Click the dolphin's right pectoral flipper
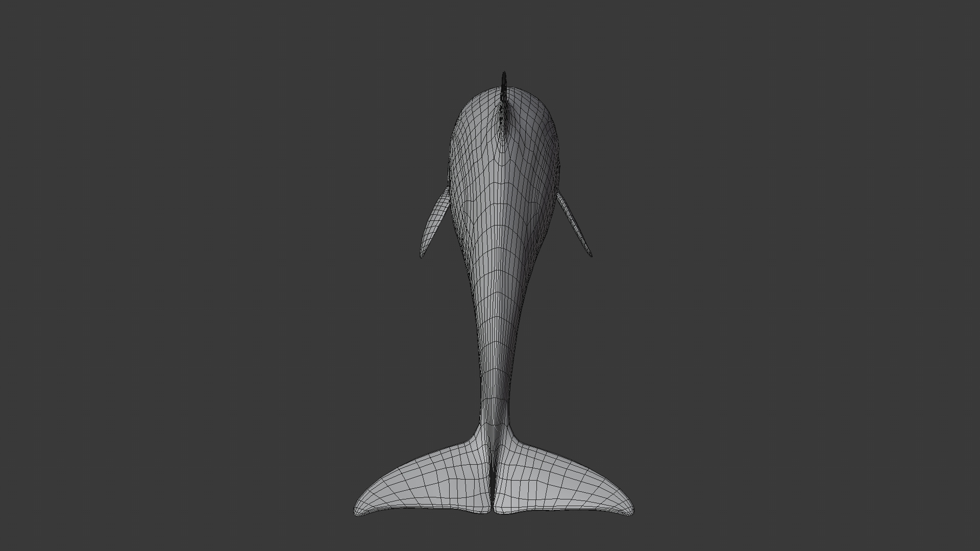Viewport: 980px width, 551px height. [574, 223]
